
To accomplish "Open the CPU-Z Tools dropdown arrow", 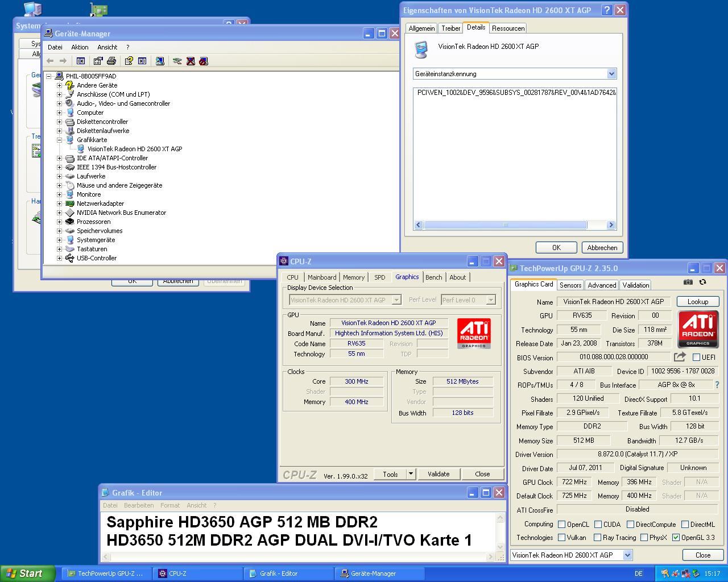I will (x=411, y=474).
